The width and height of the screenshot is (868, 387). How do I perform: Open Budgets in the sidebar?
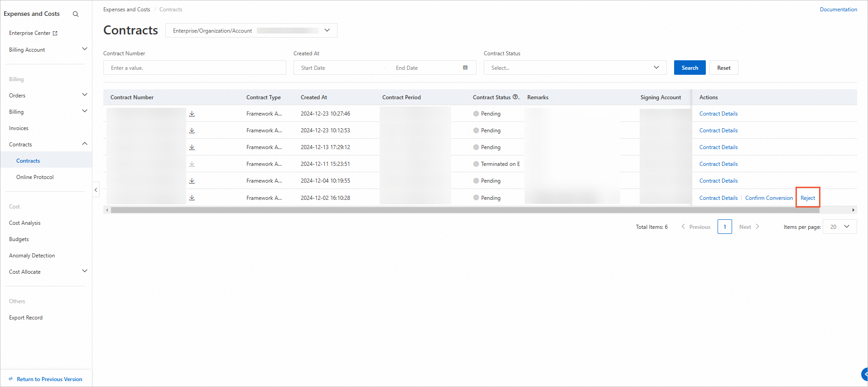click(x=19, y=239)
